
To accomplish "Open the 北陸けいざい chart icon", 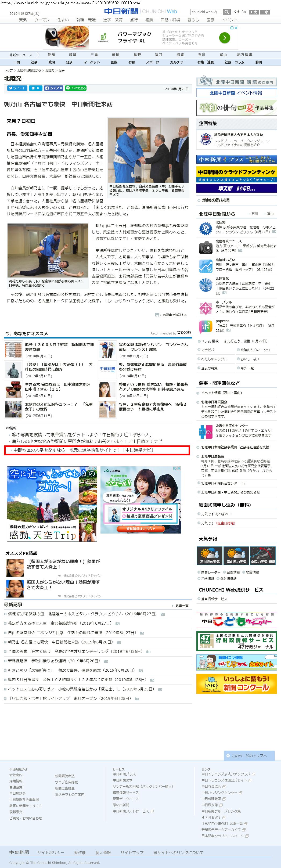I will 206,266.
